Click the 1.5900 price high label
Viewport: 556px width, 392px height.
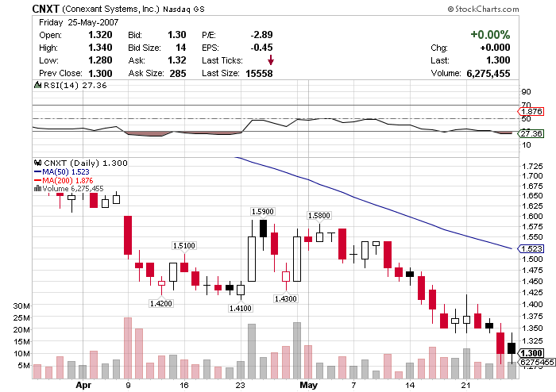tap(262, 211)
